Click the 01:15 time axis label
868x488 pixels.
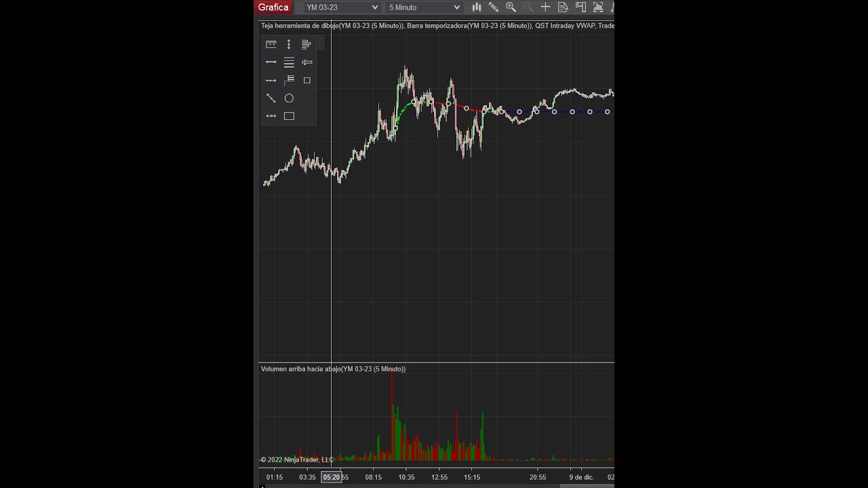coord(275,477)
